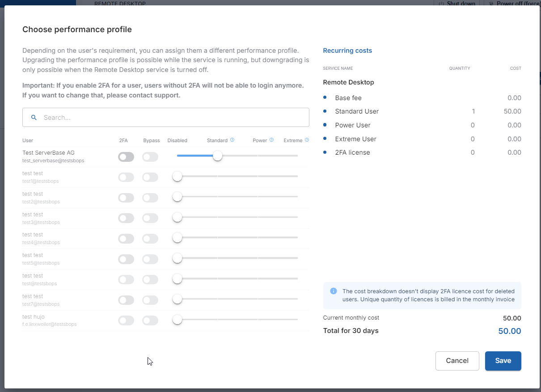The image size is (541, 392).
Task: Click the help icon next to Standard
Action: [x=232, y=140]
